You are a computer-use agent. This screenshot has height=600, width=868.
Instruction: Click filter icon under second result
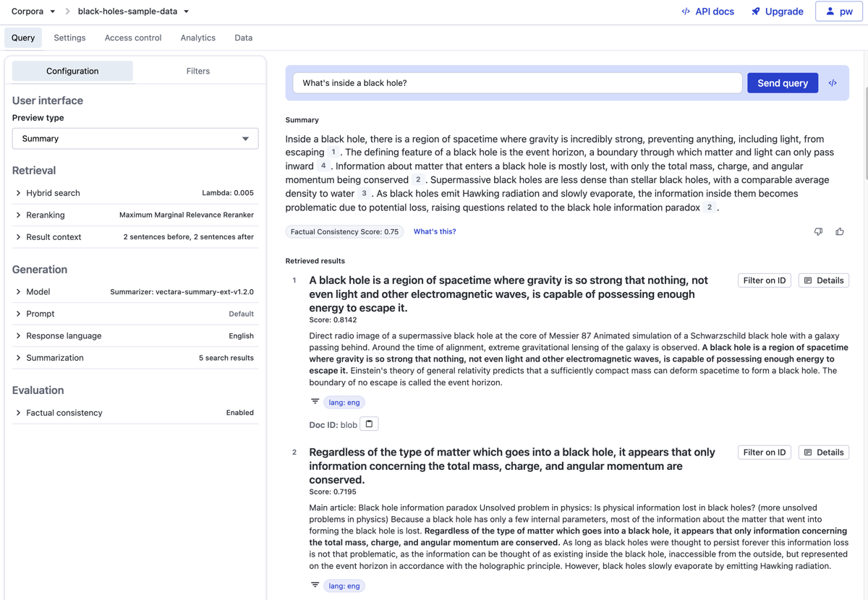[315, 586]
